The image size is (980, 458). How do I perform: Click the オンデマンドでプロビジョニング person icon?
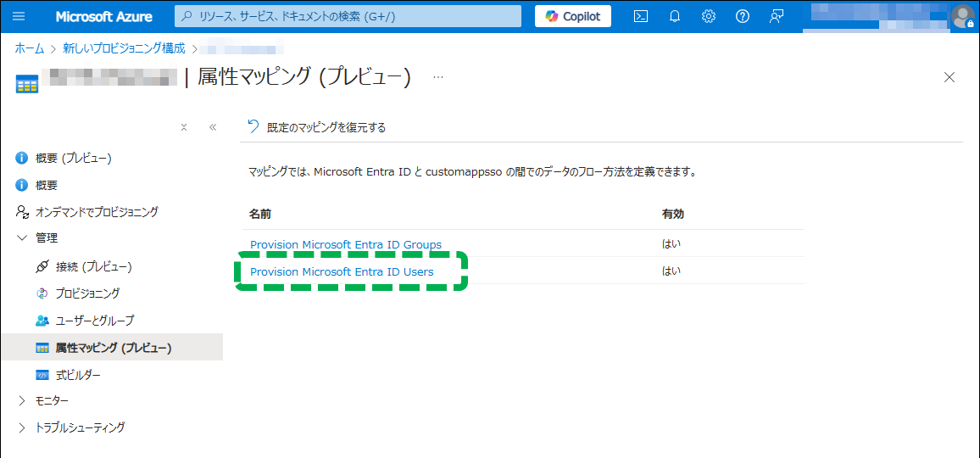[x=22, y=212]
